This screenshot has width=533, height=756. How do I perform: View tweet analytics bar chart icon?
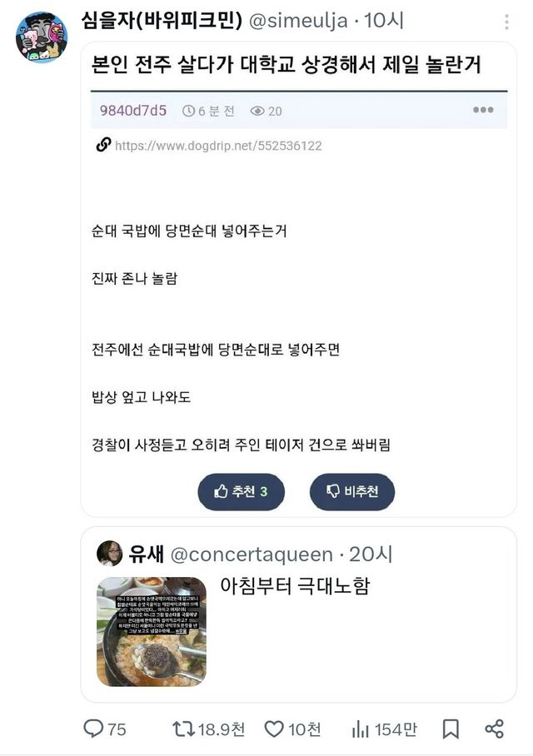pyautogui.click(x=361, y=729)
